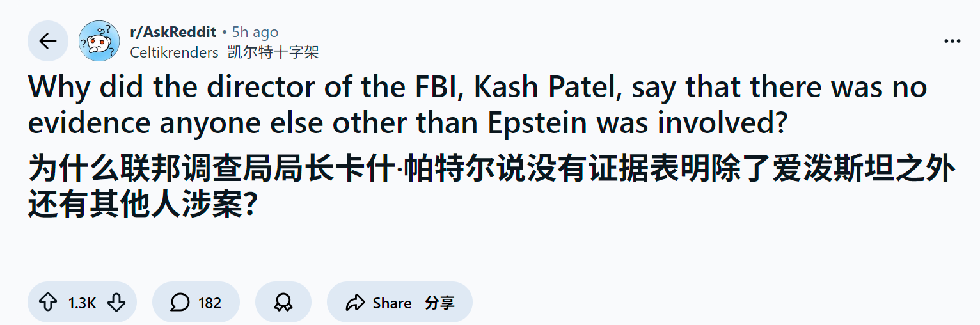
Task: Click the comment bubble icon
Action: 180,303
